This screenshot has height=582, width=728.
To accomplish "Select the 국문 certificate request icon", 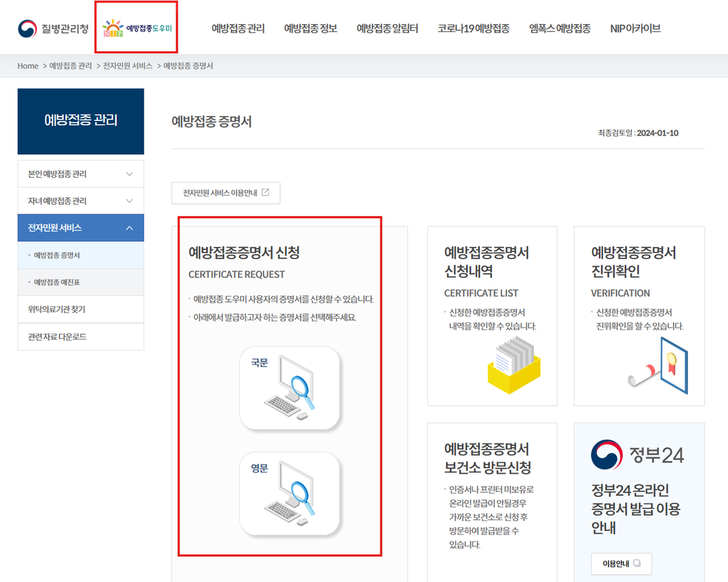I will [290, 388].
